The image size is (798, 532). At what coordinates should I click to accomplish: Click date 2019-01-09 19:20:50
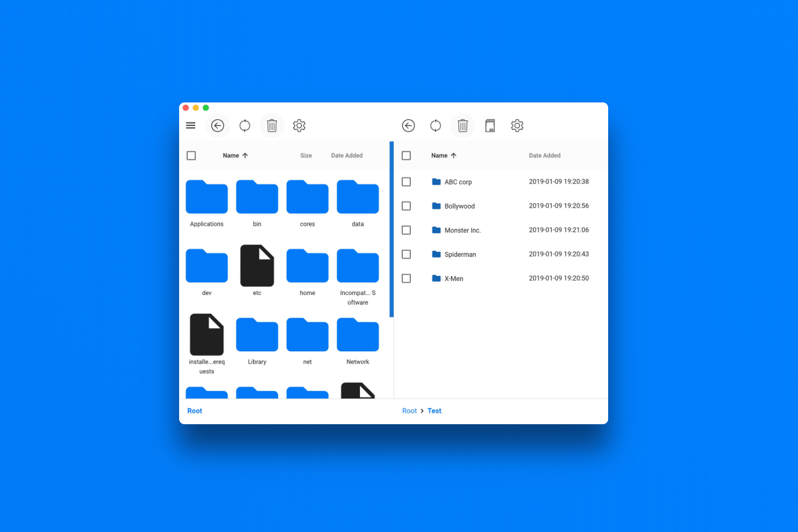click(x=559, y=278)
